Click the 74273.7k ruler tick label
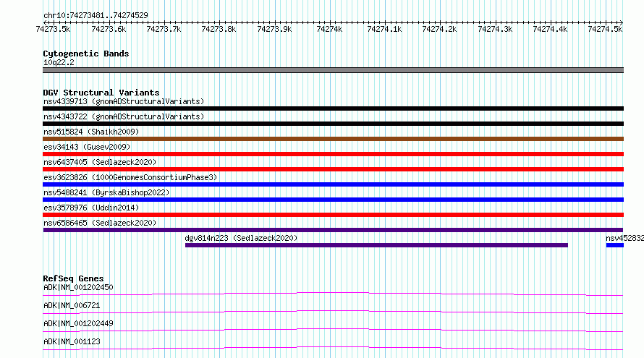The height and width of the screenshot is (358, 644). click(164, 29)
